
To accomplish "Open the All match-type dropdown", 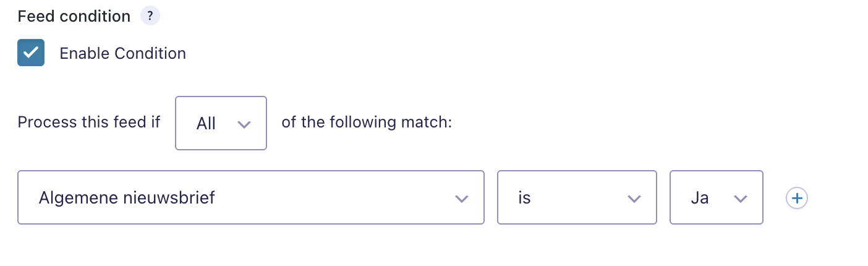I will [x=221, y=123].
